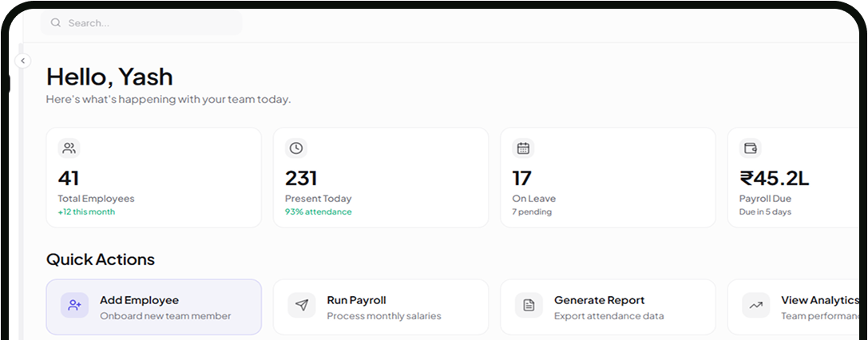868x340 pixels.
Task: Click the paper plane icon in Run Payroll
Action: pos(302,306)
